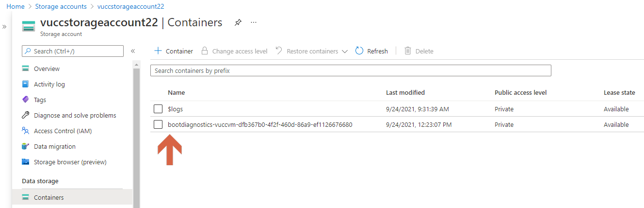Click the lock icon in toolbar
Viewport: 644px width, 208px height.
click(205, 51)
